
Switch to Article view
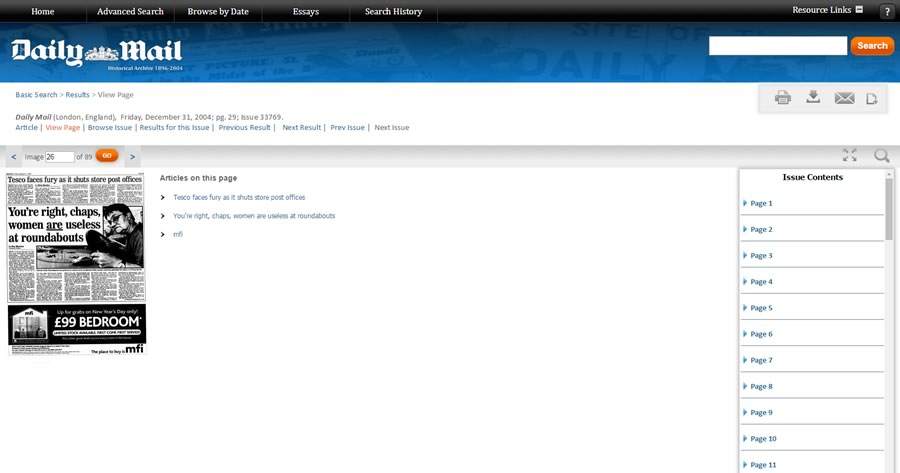click(26, 127)
